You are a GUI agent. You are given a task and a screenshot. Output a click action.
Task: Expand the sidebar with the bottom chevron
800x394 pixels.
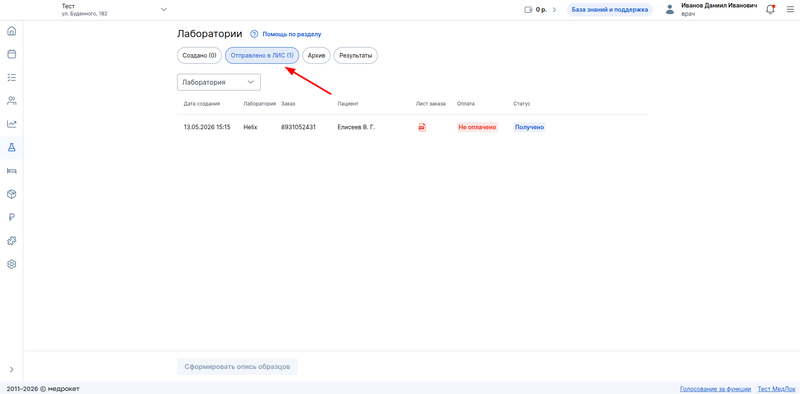[x=11, y=370]
